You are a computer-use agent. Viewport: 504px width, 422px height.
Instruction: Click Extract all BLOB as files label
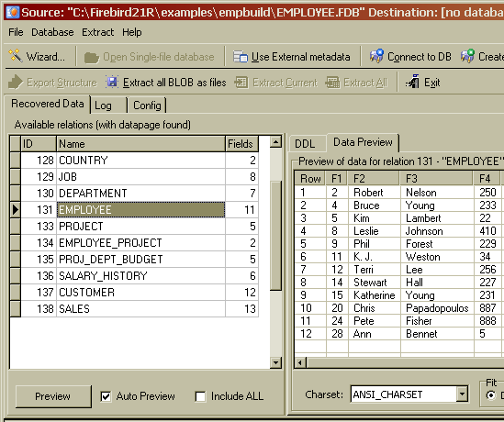pos(174,83)
